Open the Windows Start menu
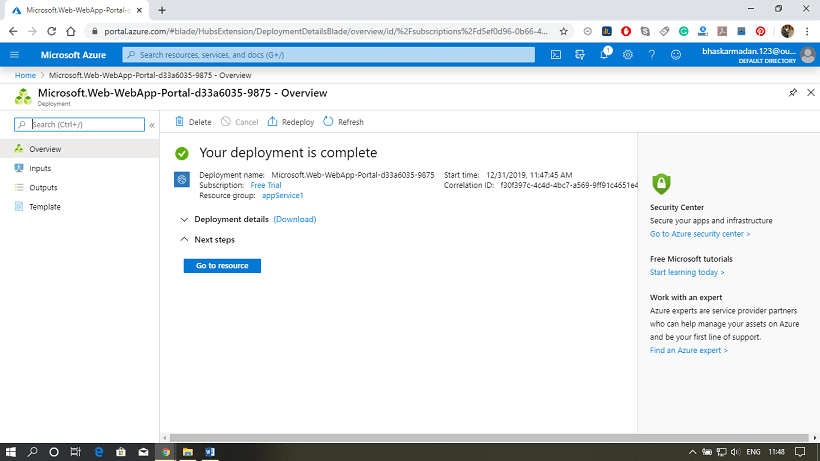820x461 pixels. coord(10,452)
